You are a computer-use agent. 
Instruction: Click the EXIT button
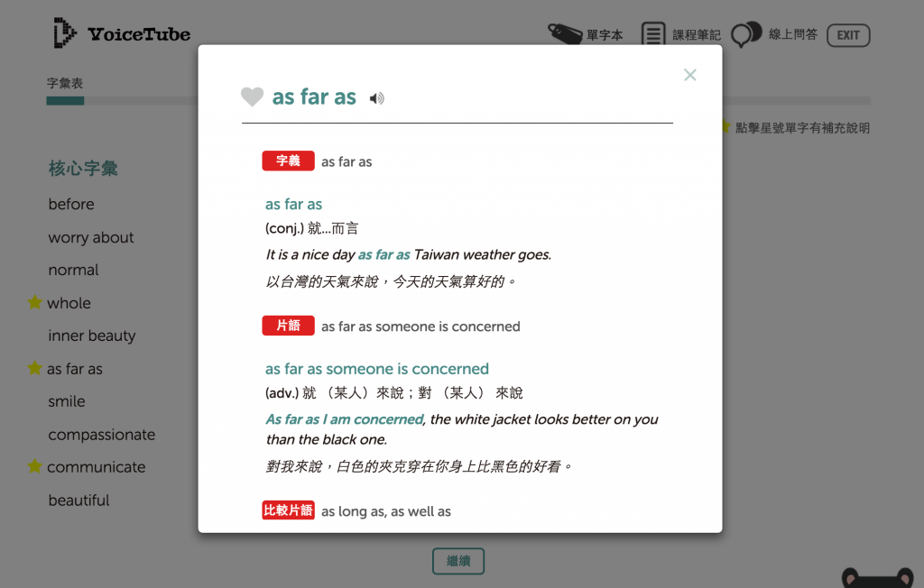(x=847, y=35)
